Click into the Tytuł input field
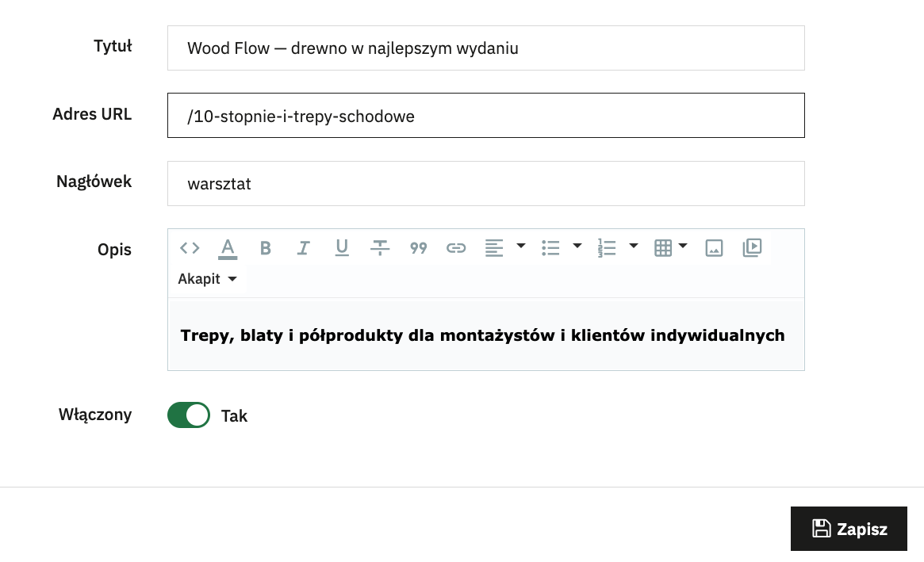The width and height of the screenshot is (924, 562). coord(486,48)
